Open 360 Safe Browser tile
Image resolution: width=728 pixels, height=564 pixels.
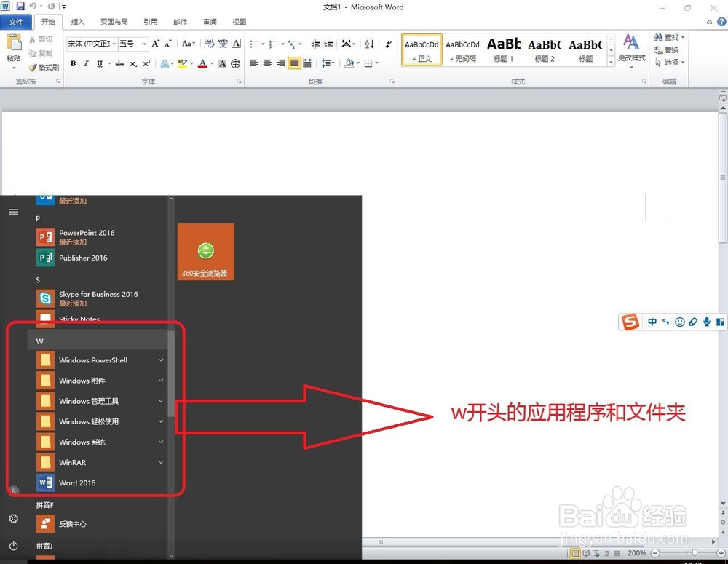coord(206,252)
